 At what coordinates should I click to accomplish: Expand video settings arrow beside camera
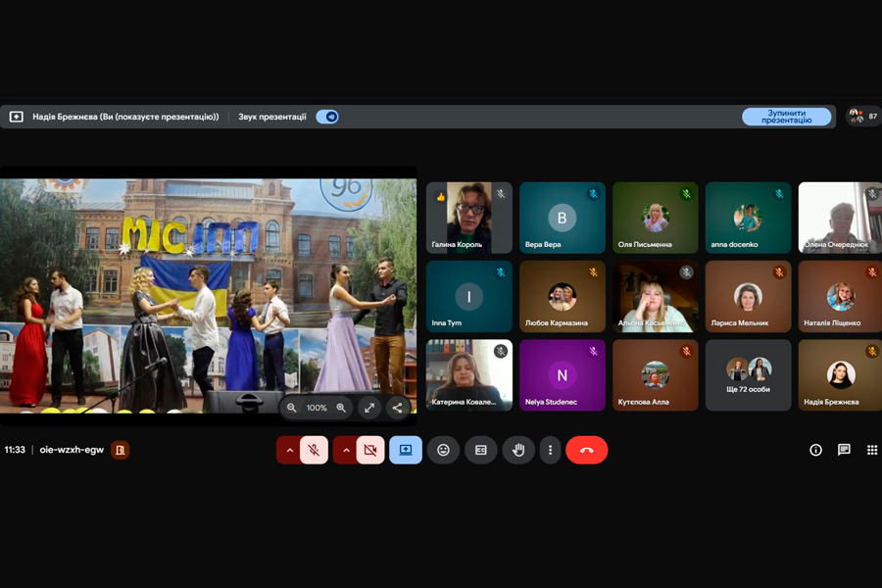click(x=345, y=450)
